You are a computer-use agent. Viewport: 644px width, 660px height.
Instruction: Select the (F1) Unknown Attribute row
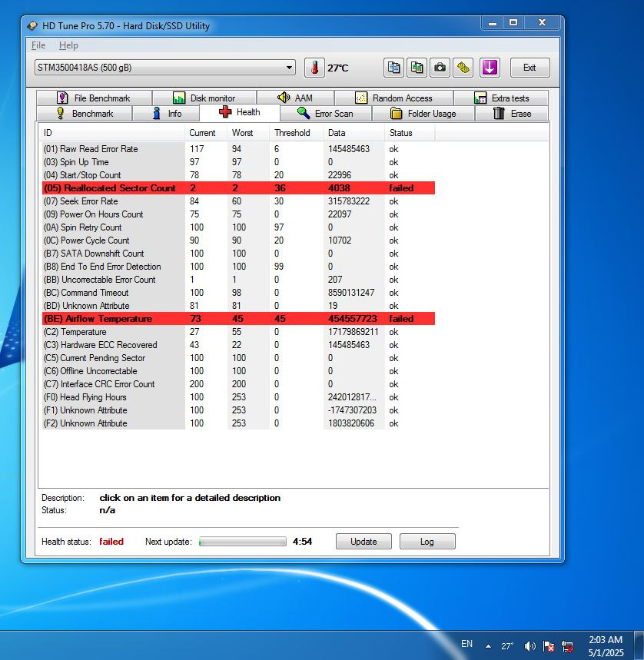(x=239, y=410)
